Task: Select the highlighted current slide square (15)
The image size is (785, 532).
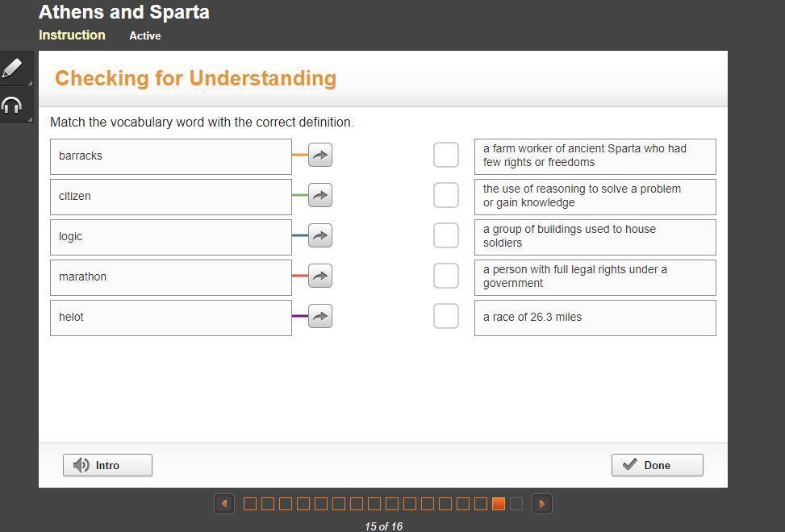Action: click(x=498, y=504)
